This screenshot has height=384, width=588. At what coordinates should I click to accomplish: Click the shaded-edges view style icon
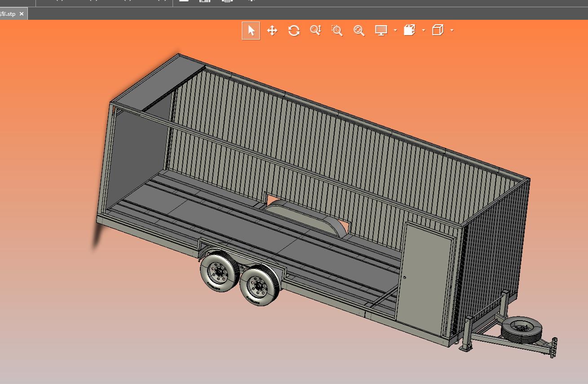click(x=409, y=31)
